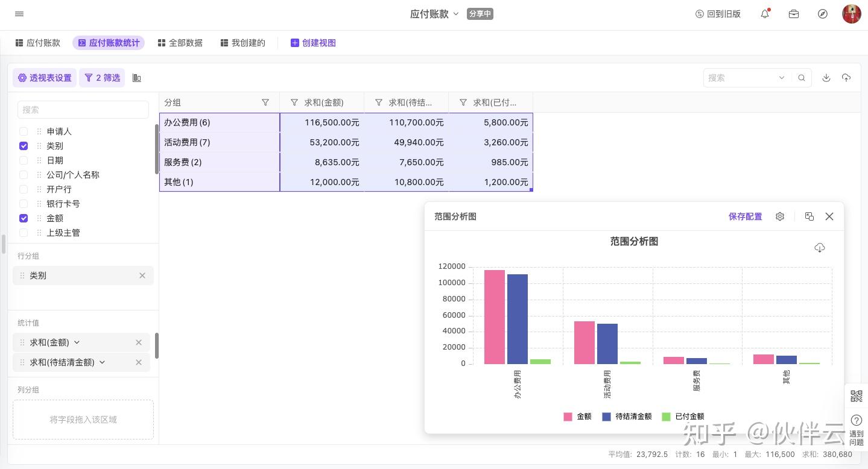Remove 求和(待结清金额) statistic
Screen dimensions: 868x469
tap(139, 362)
